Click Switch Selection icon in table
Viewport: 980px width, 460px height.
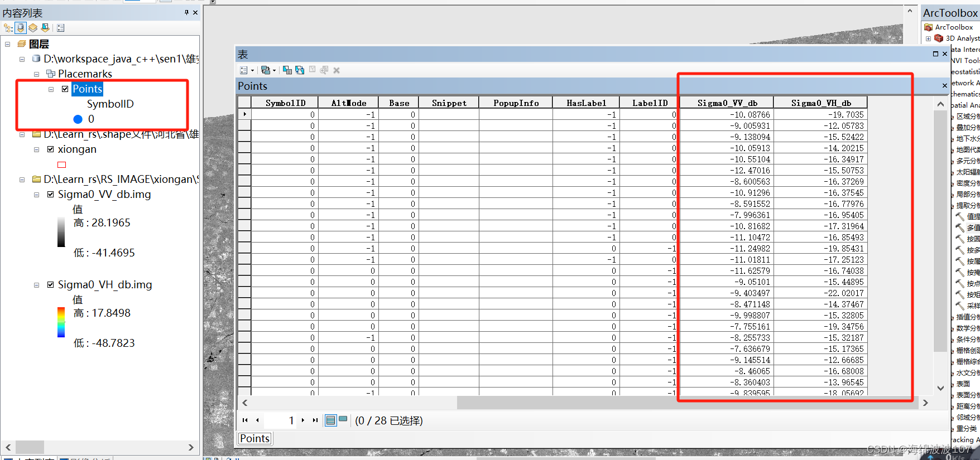click(300, 70)
